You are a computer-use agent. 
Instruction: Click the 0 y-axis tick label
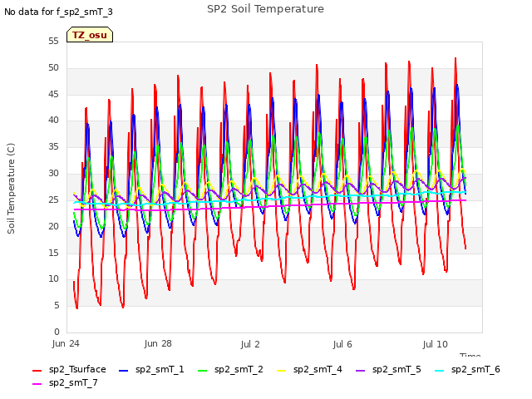pos(57,332)
